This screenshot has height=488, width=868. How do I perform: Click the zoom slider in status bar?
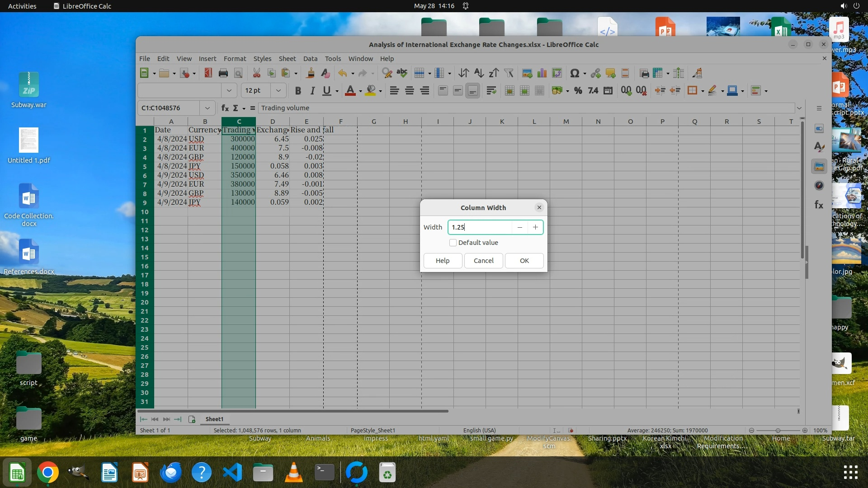pos(778,431)
